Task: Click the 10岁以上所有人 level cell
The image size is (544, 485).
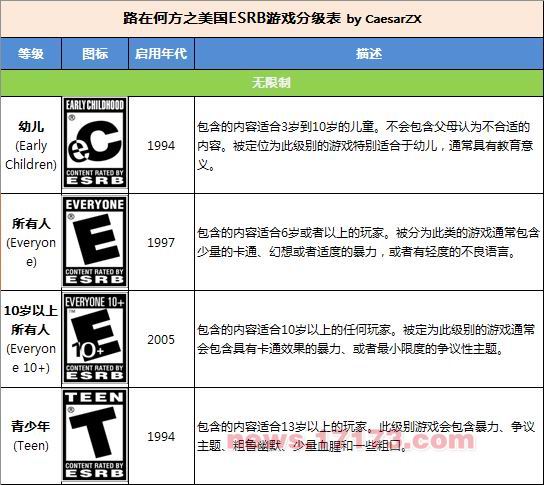Action: coord(31,339)
